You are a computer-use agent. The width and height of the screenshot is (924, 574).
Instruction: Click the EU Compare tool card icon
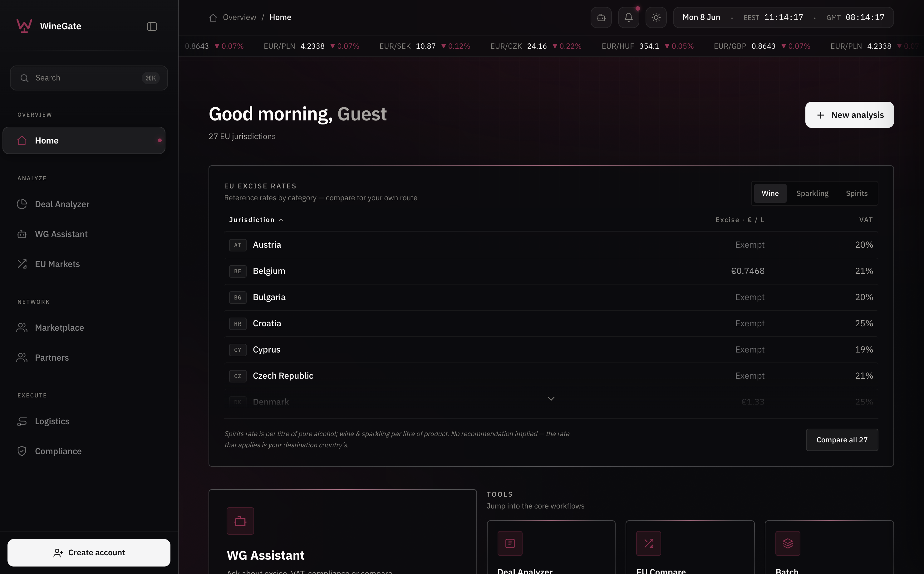[x=649, y=543]
